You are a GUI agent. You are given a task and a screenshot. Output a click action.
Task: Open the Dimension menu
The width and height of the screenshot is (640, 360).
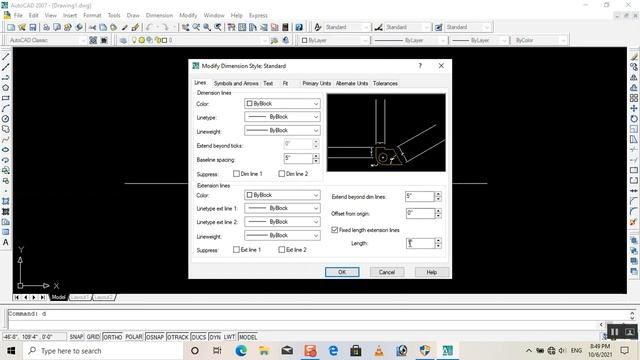click(159, 16)
